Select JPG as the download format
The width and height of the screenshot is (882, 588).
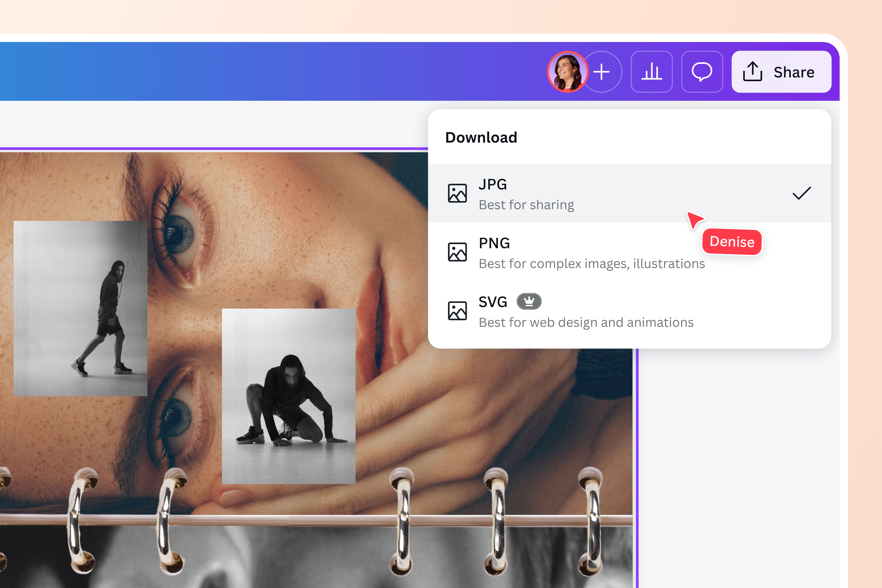tap(492, 184)
